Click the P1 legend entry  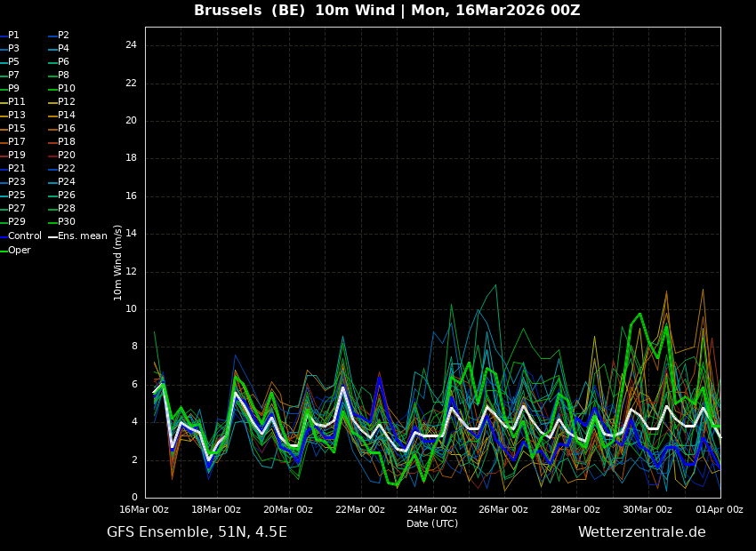point(13,36)
